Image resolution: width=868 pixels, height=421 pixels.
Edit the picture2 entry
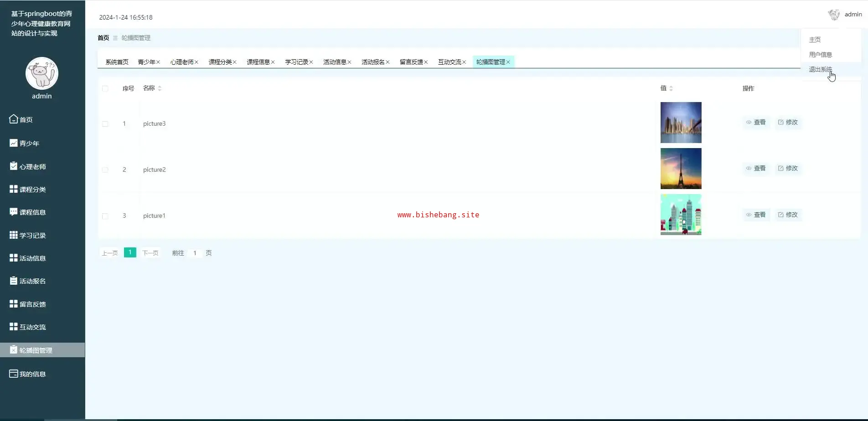tap(788, 168)
